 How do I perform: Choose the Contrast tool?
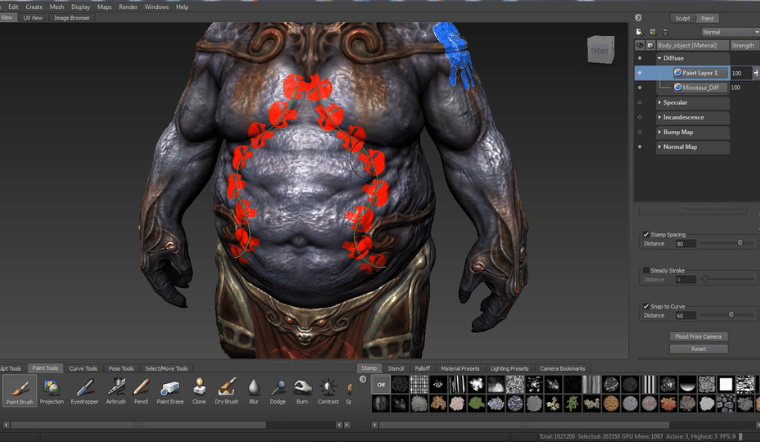click(328, 391)
